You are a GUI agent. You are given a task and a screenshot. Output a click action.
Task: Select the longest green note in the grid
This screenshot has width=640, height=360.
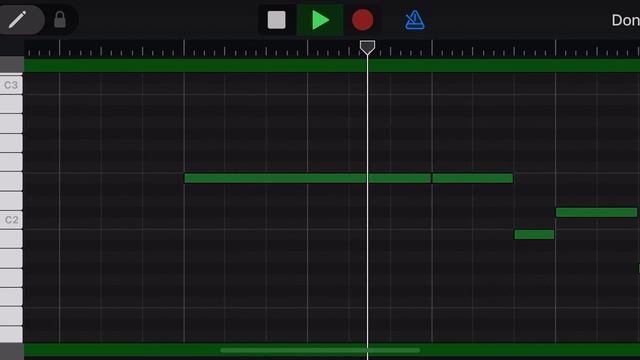coord(275,178)
